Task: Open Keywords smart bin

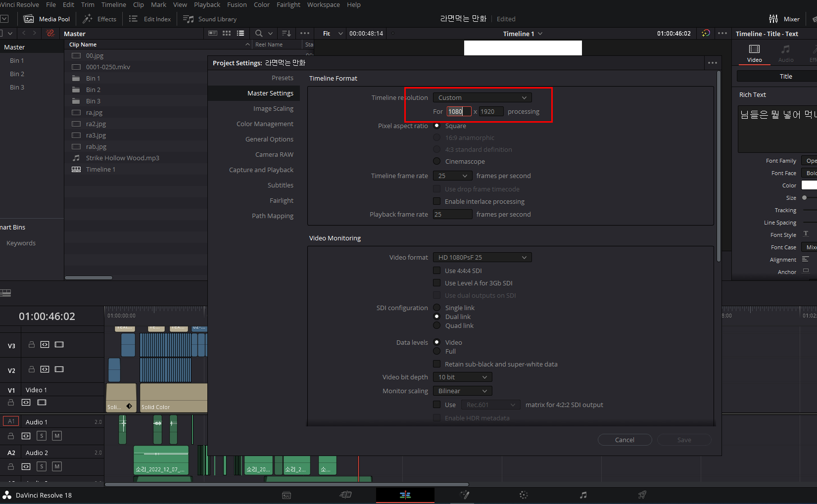Action: coord(21,243)
